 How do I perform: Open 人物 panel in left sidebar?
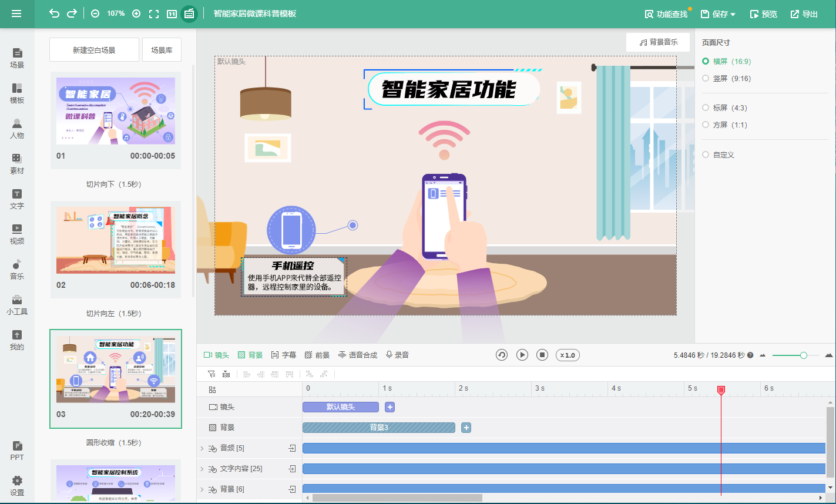pyautogui.click(x=17, y=129)
